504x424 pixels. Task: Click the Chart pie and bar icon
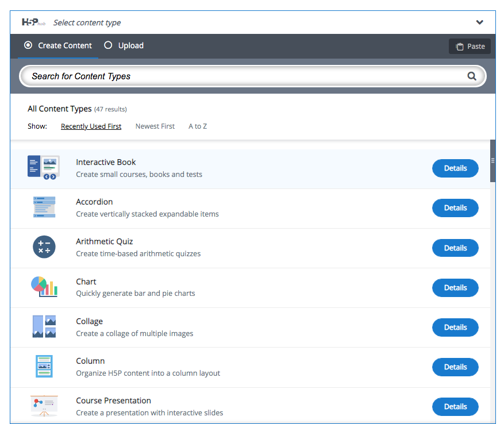point(44,287)
